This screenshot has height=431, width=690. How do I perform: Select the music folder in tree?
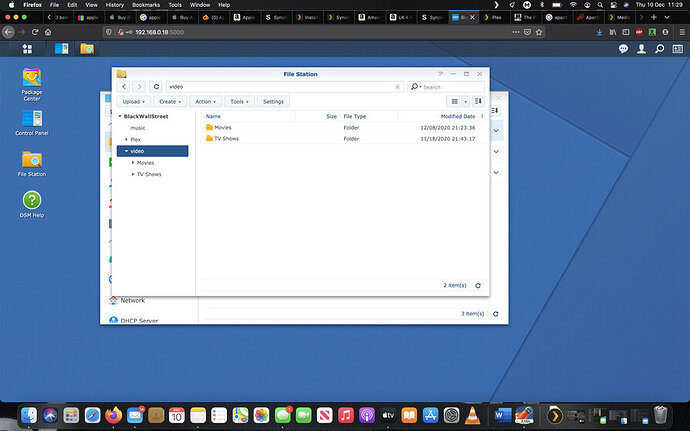(138, 128)
